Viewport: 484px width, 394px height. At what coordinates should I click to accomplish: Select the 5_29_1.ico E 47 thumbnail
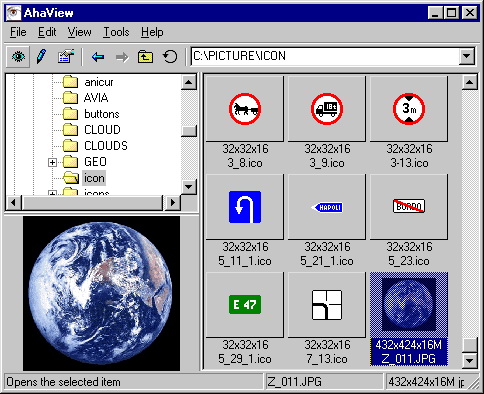click(x=245, y=305)
